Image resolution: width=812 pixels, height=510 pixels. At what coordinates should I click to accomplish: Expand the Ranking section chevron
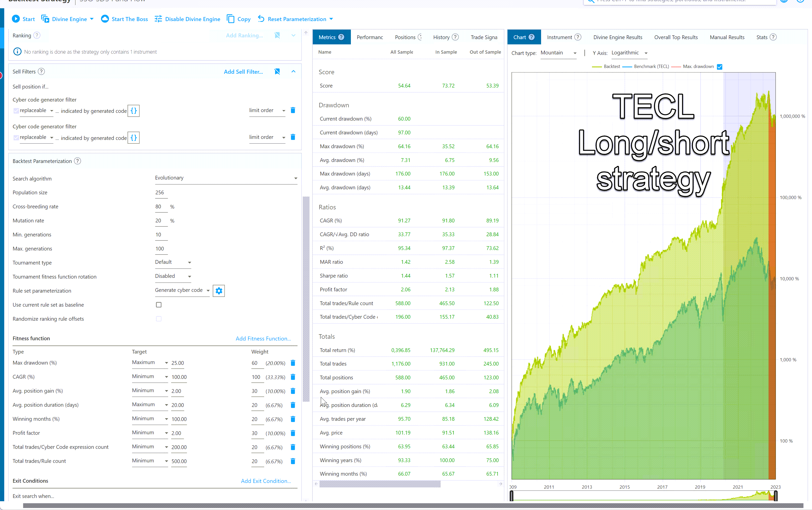pyautogui.click(x=293, y=35)
